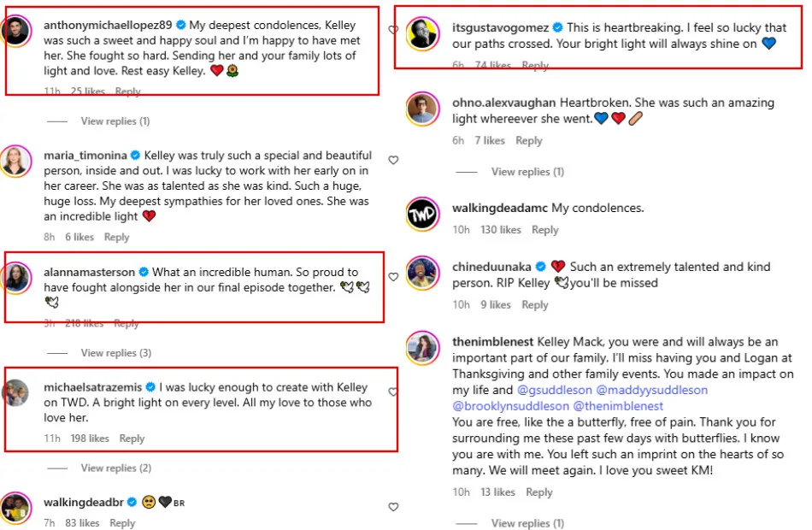Viewport: 812px width, 530px height.
Task: Click maria_timonina's profile picture
Action: click(16, 162)
